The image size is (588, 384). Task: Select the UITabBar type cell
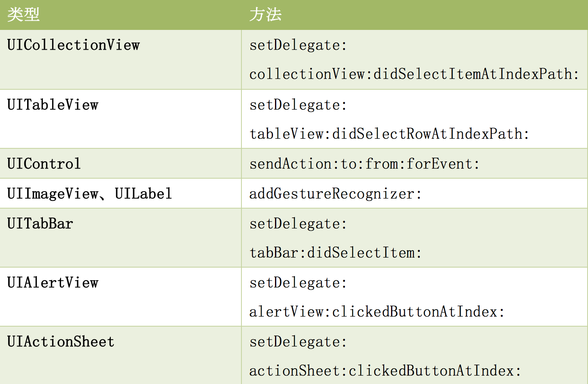[40, 224]
